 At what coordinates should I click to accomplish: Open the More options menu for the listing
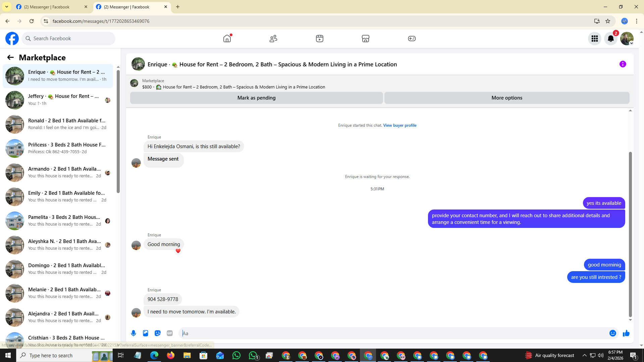click(x=506, y=98)
